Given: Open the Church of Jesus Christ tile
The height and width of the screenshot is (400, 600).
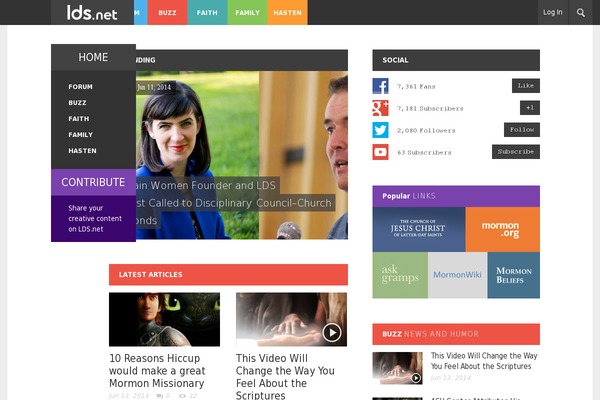Looking at the screenshot, I should pyautogui.click(x=419, y=229).
